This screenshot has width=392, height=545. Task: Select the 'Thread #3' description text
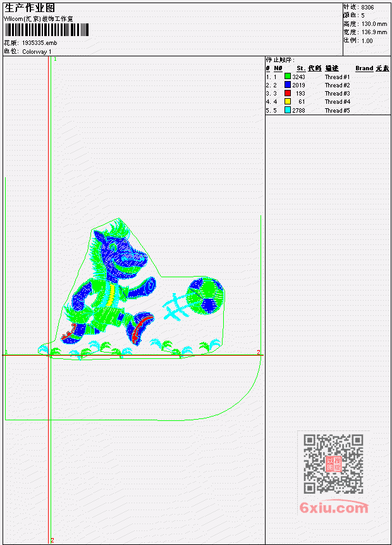[x=337, y=94]
